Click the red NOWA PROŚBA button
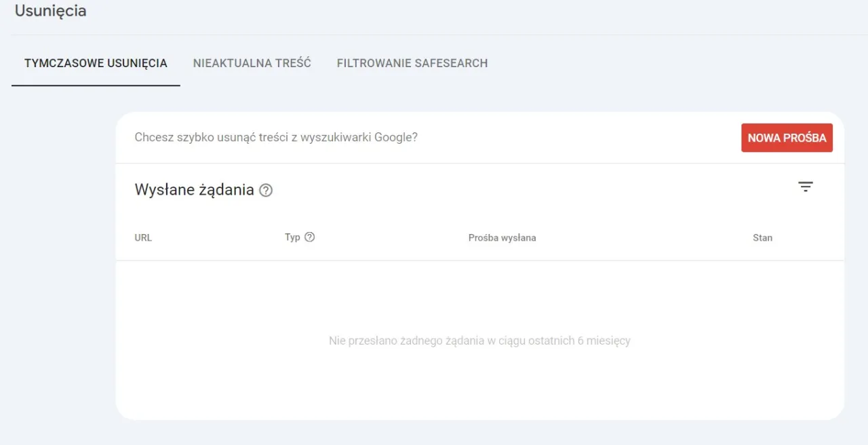The width and height of the screenshot is (868, 445). pos(787,137)
